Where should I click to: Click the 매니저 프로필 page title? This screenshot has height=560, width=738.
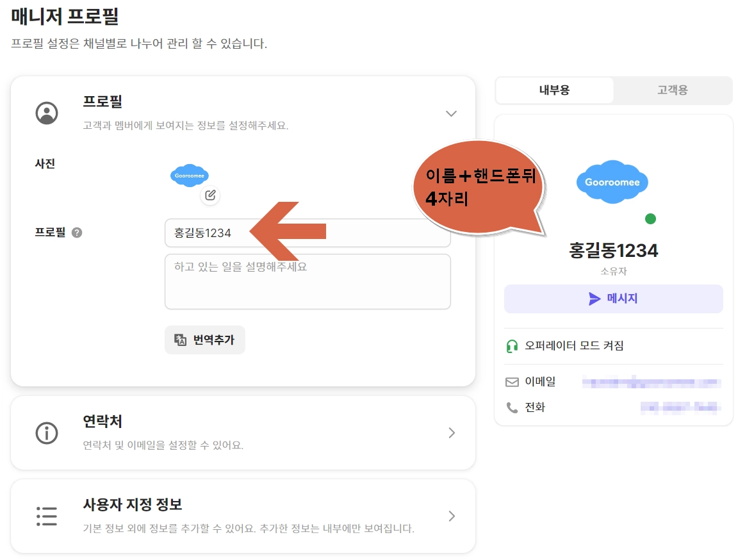pos(65,17)
